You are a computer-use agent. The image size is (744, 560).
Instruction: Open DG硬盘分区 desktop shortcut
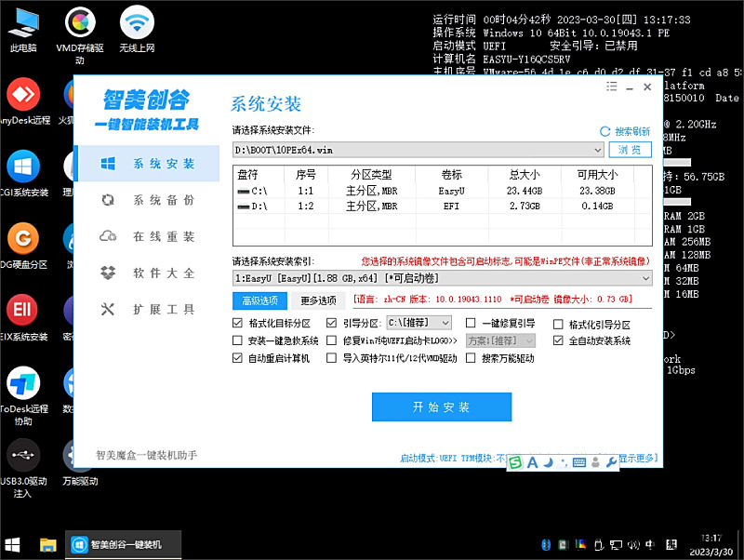[23, 246]
